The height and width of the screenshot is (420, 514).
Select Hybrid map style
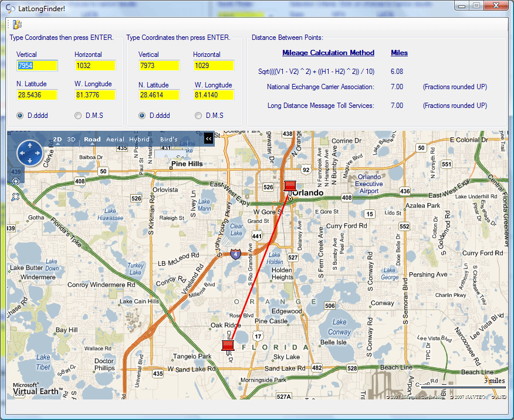coord(139,139)
